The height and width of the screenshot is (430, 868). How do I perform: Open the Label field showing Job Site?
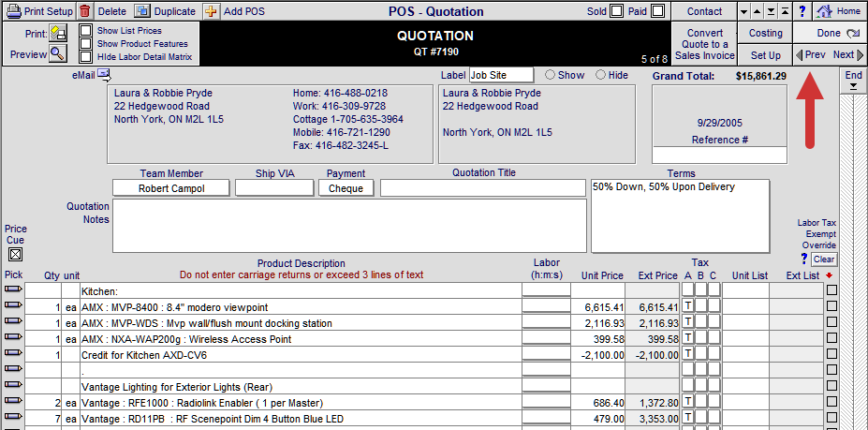(502, 75)
